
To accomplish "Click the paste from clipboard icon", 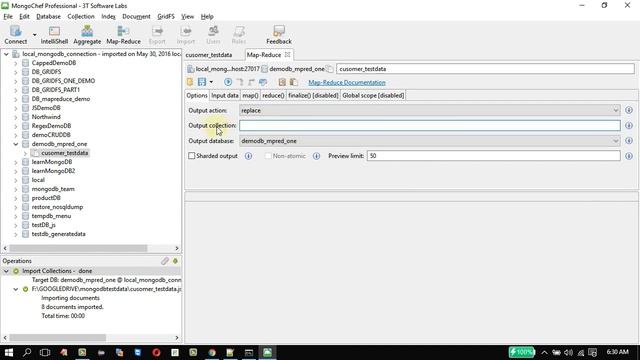I will (293, 82).
